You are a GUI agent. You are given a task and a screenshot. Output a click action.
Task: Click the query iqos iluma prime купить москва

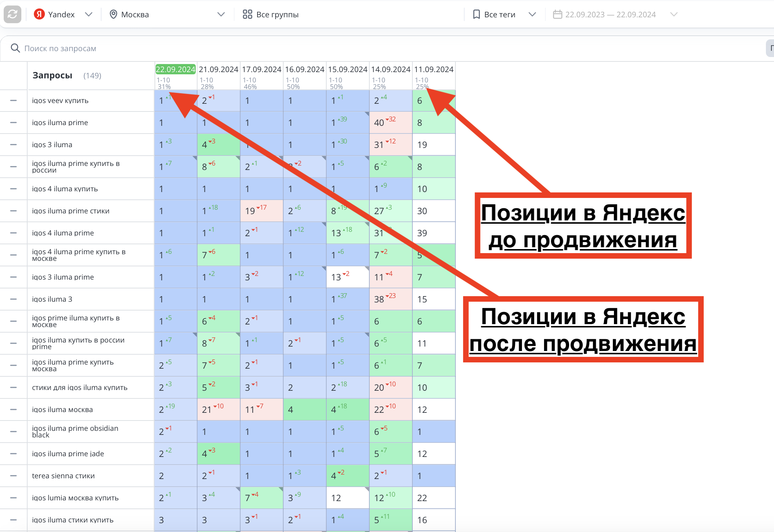[x=73, y=365]
